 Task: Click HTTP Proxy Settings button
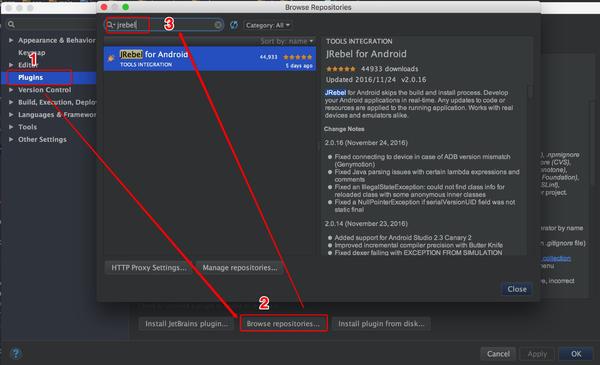148,267
